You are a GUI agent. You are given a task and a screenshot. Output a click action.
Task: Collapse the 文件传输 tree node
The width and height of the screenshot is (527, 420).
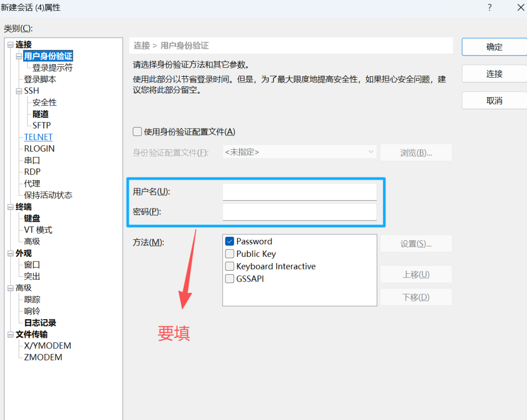pyautogui.click(x=10, y=335)
